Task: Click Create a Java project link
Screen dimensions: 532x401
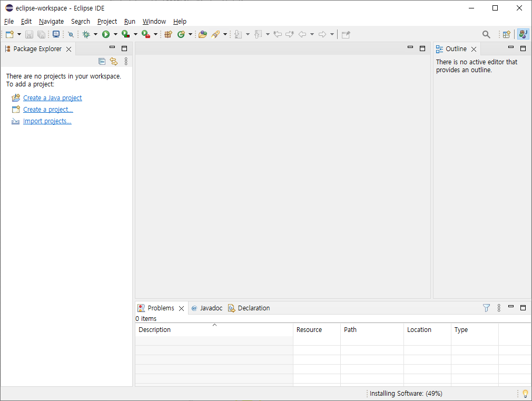Action: 52,98
